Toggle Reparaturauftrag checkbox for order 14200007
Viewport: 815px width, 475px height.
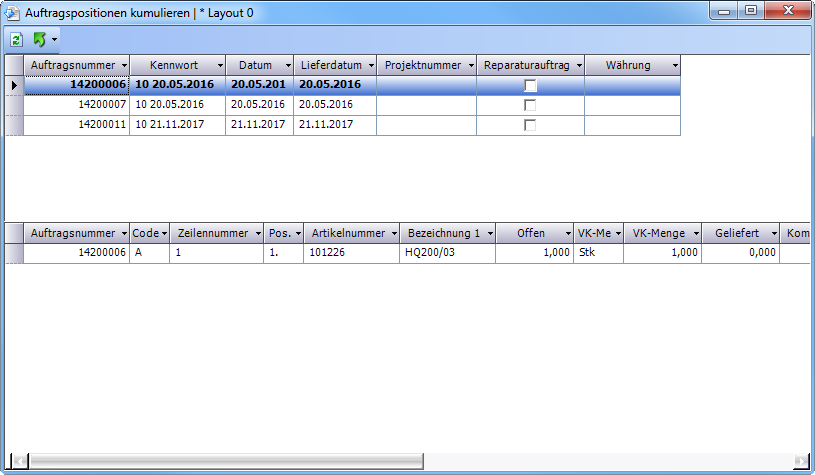coord(530,105)
